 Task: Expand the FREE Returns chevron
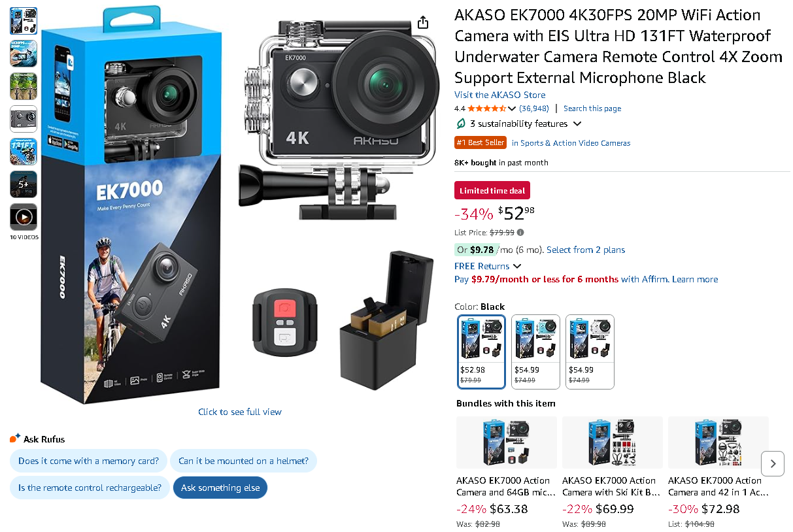[x=517, y=266]
